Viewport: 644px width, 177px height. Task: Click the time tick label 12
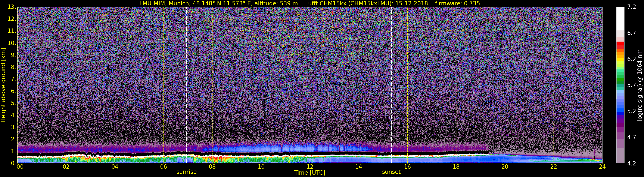[x=310, y=167]
